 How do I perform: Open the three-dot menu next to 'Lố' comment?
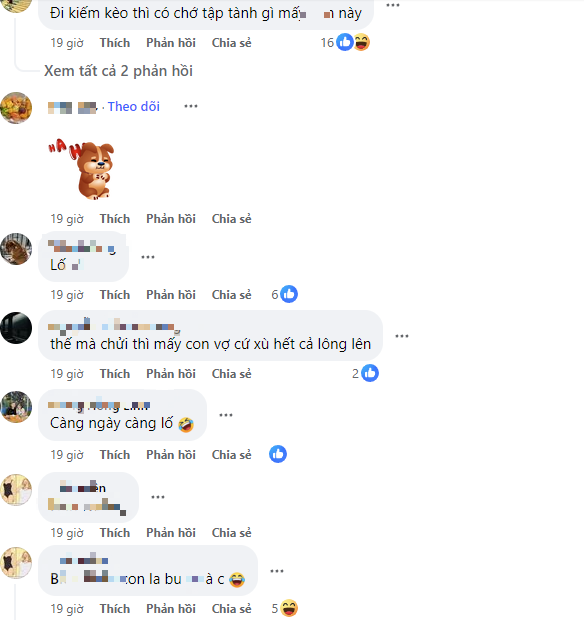pyautogui.click(x=148, y=257)
